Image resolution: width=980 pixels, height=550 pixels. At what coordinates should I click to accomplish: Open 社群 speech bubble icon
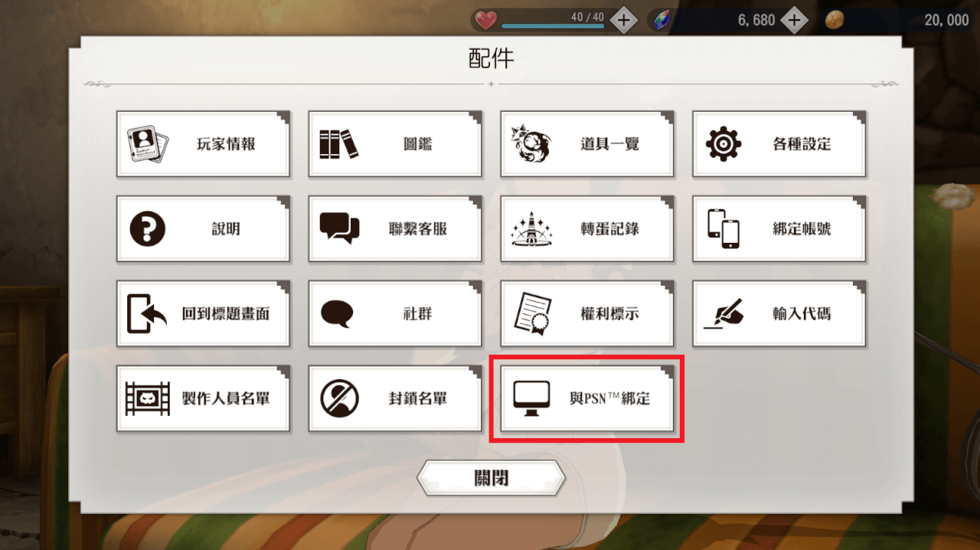(x=338, y=313)
